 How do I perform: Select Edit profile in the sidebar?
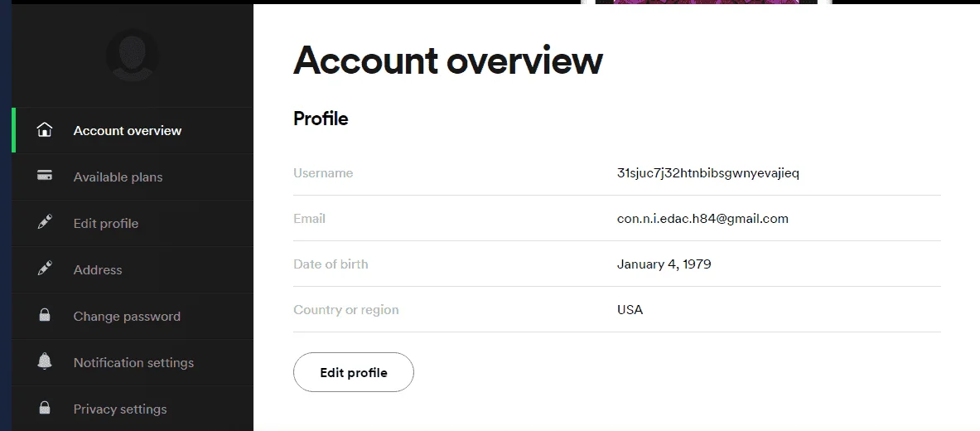tap(133, 223)
